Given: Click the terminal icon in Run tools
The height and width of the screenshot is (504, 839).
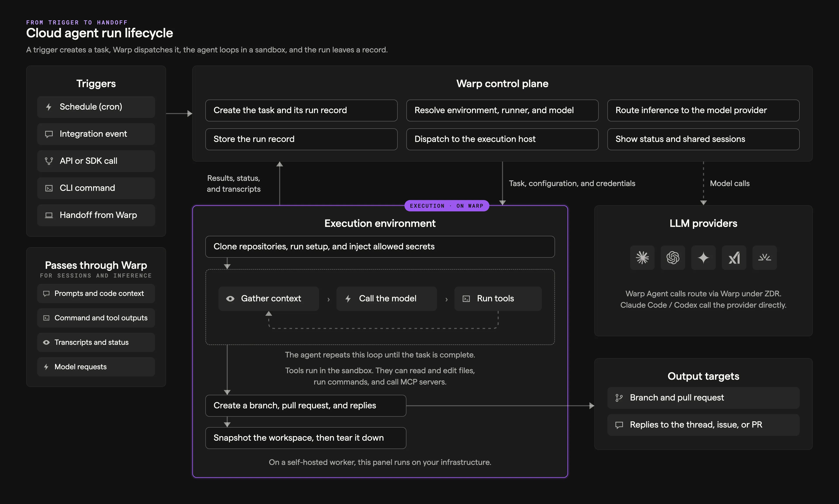Looking at the screenshot, I should tap(466, 299).
